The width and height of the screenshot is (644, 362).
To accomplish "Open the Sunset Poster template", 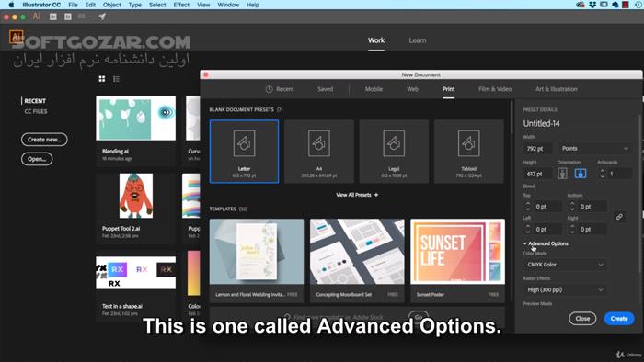I will click(x=457, y=261).
